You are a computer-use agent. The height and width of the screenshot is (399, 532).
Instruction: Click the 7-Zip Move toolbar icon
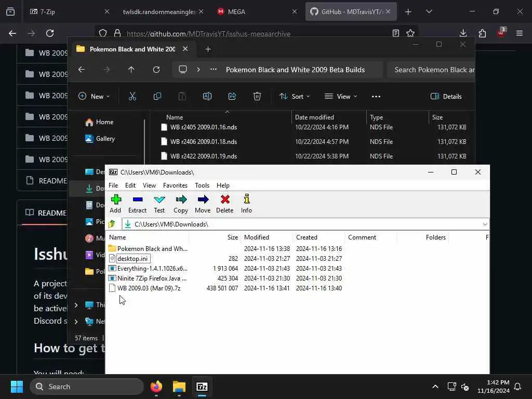point(203,204)
